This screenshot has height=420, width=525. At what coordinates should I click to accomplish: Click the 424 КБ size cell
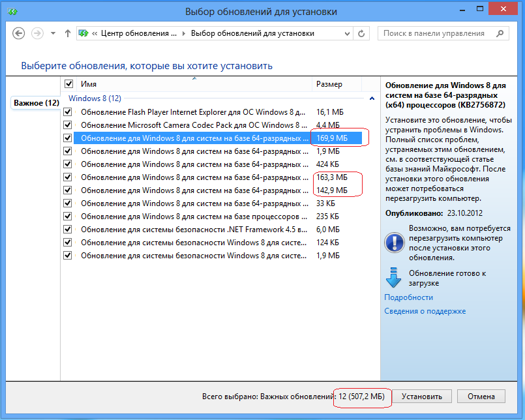pos(327,164)
